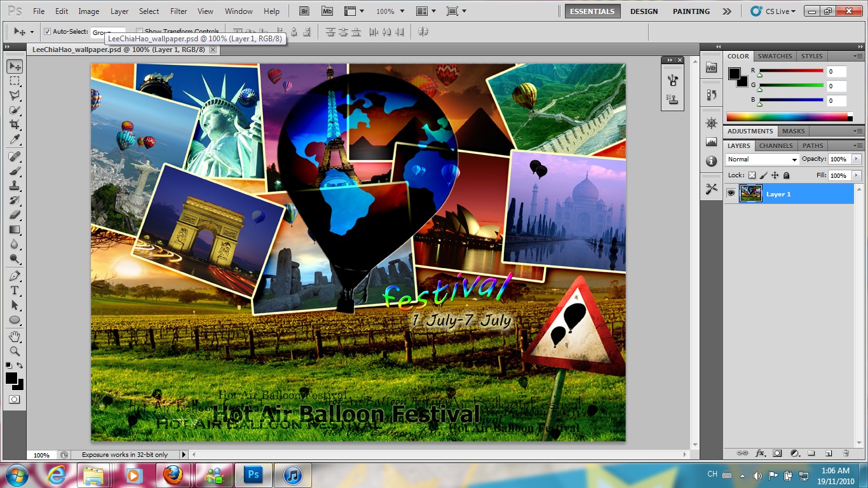This screenshot has width=868, height=488.
Task: Uncheck the Auto-Select option
Action: coord(47,31)
